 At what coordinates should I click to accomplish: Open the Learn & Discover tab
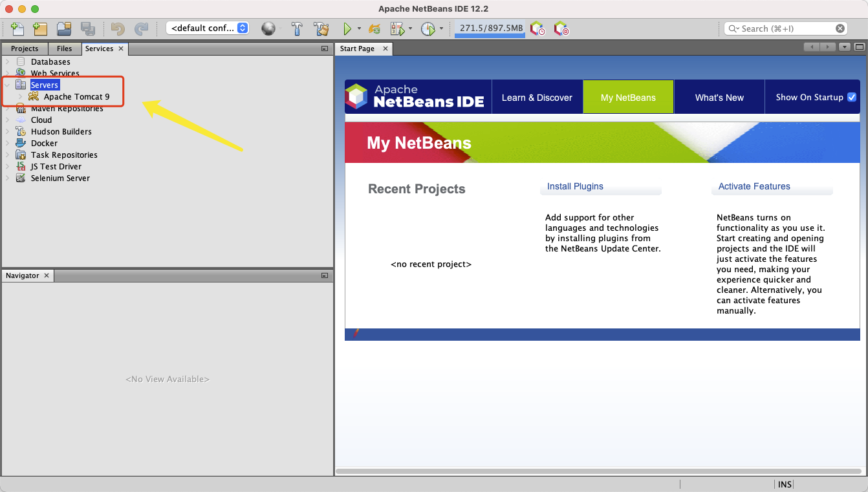click(x=537, y=97)
